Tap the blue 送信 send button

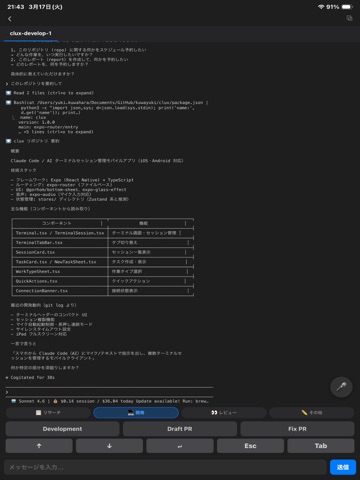coord(343,467)
